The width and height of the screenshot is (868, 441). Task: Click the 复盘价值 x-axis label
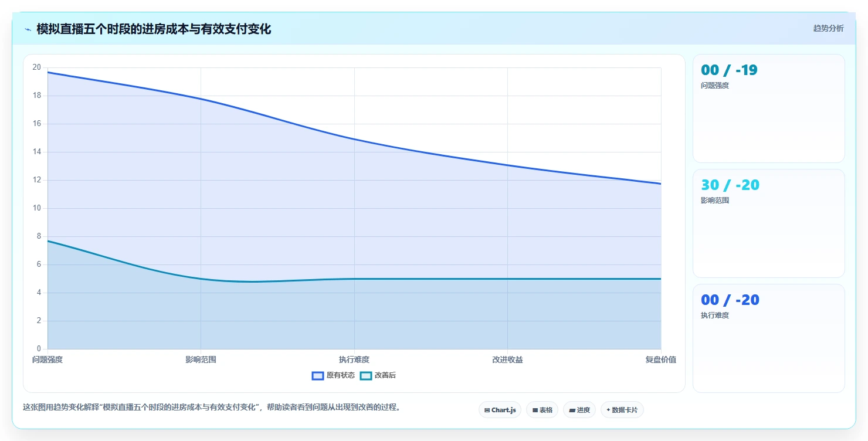pos(661,359)
